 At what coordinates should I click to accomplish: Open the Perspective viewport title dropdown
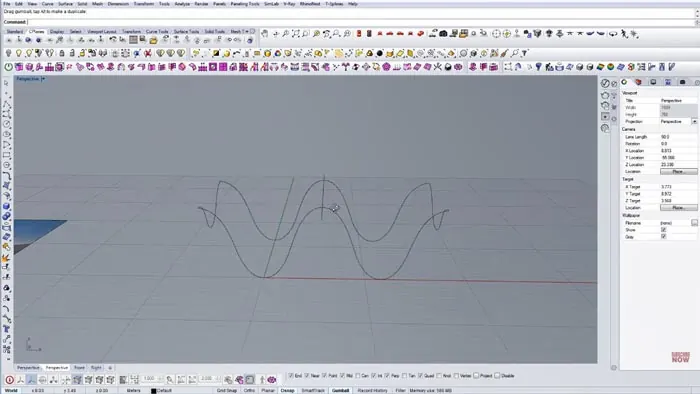[x=43, y=79]
